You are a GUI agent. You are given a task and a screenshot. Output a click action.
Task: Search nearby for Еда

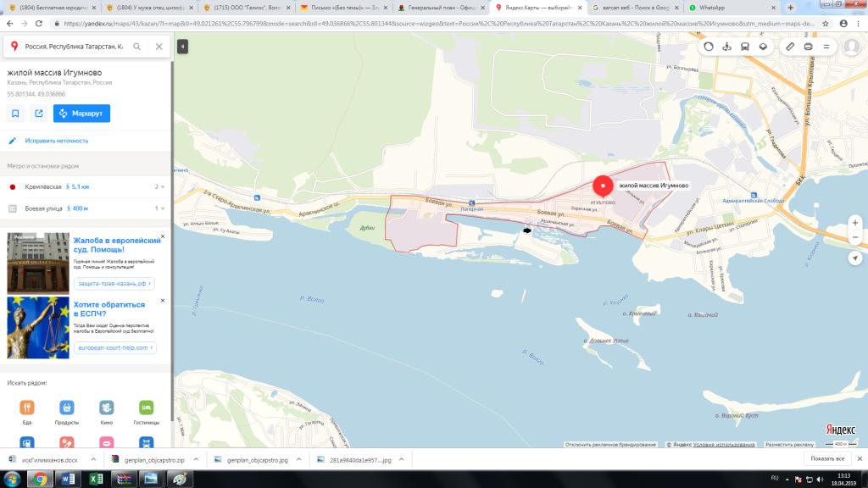click(27, 408)
